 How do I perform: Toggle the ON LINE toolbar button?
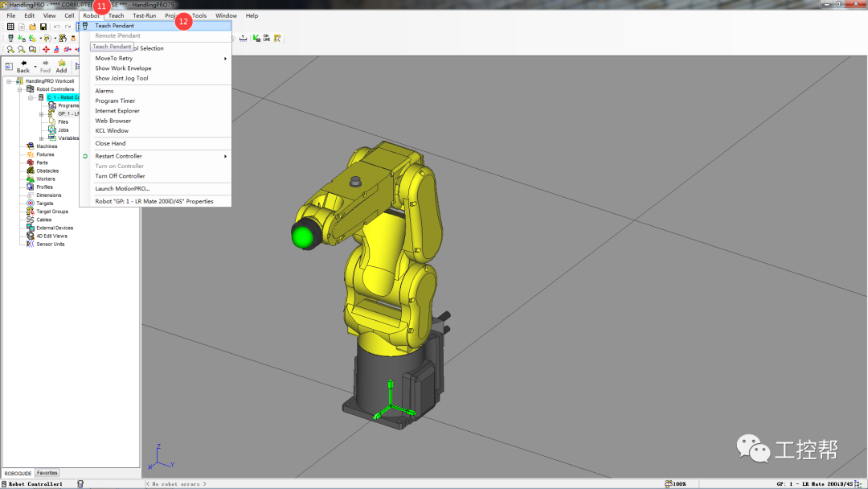tap(267, 39)
